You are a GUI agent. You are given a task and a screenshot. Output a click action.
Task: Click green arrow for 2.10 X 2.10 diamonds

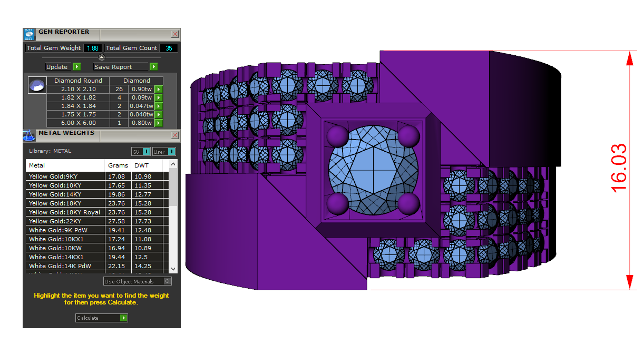(159, 90)
